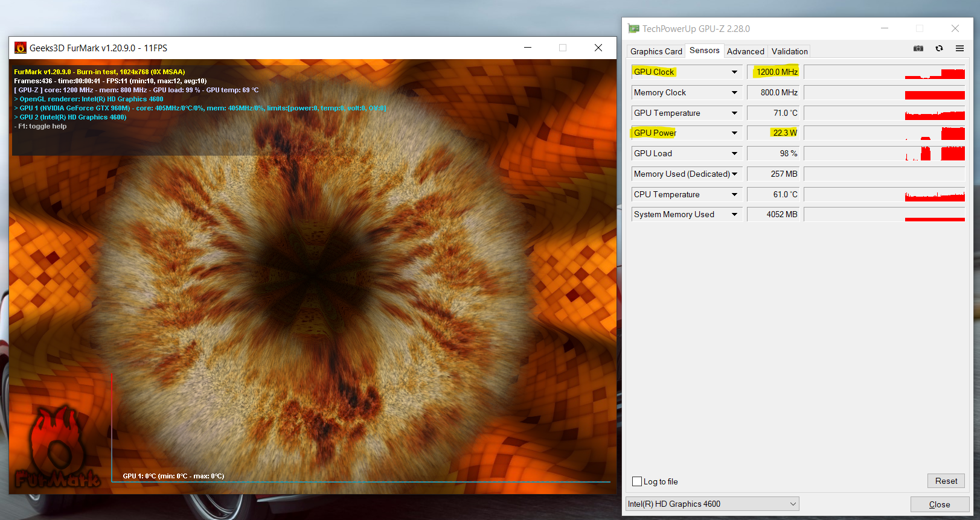This screenshot has width=980, height=520.
Task: Click the GPU-Z screenshot camera icon
Action: coord(918,48)
